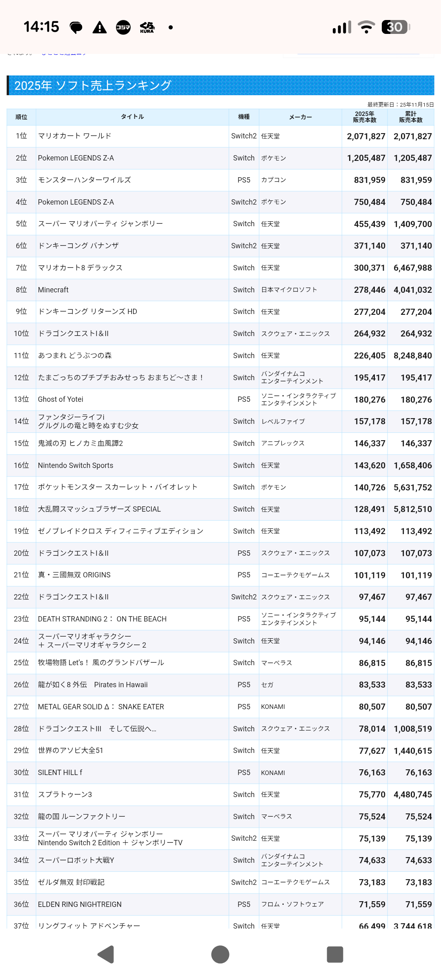
Task: Tap the Android back navigation button
Action: point(106,954)
